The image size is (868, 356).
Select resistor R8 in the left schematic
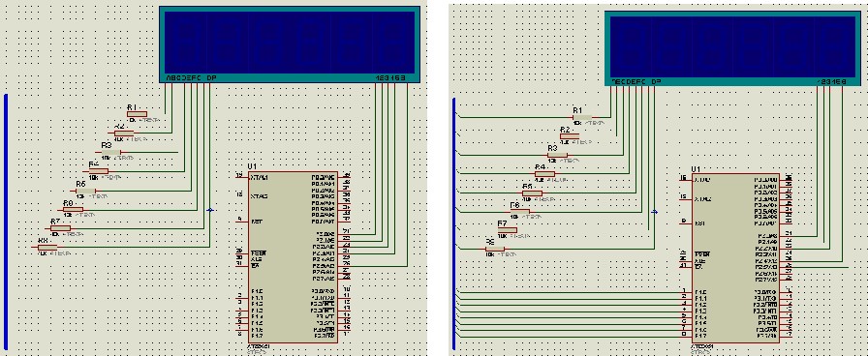[47, 248]
